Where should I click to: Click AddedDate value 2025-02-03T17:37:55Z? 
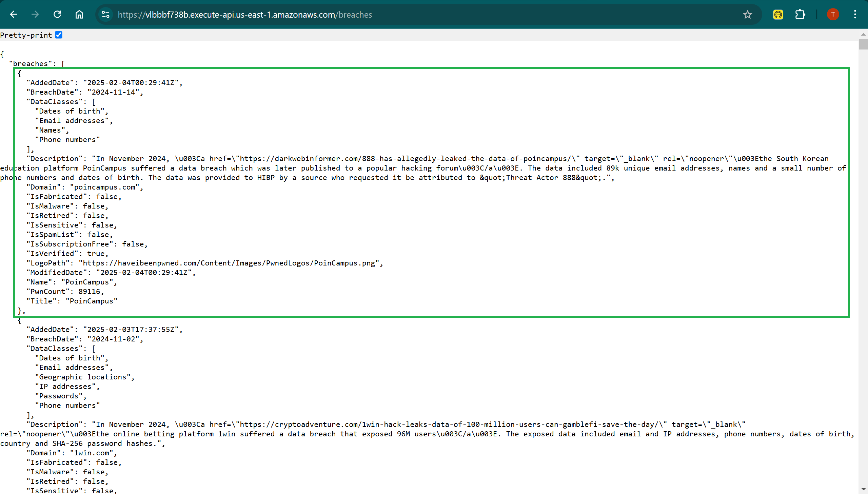click(131, 330)
